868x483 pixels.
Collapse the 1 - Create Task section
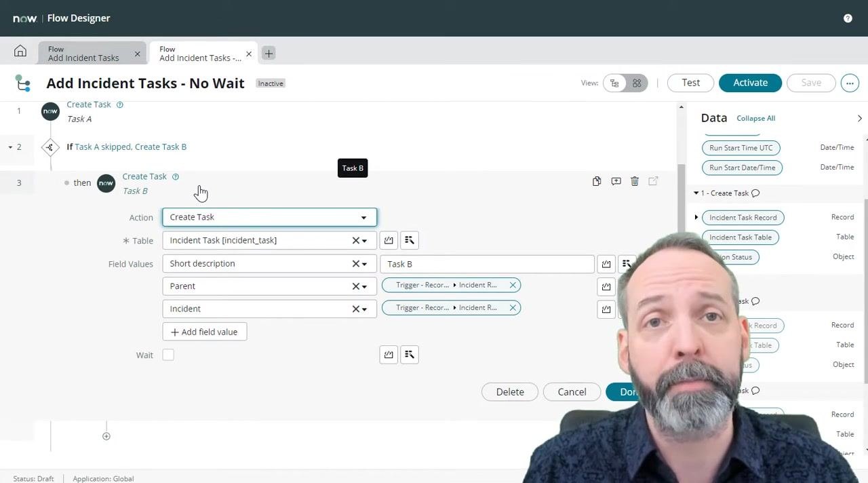point(696,193)
